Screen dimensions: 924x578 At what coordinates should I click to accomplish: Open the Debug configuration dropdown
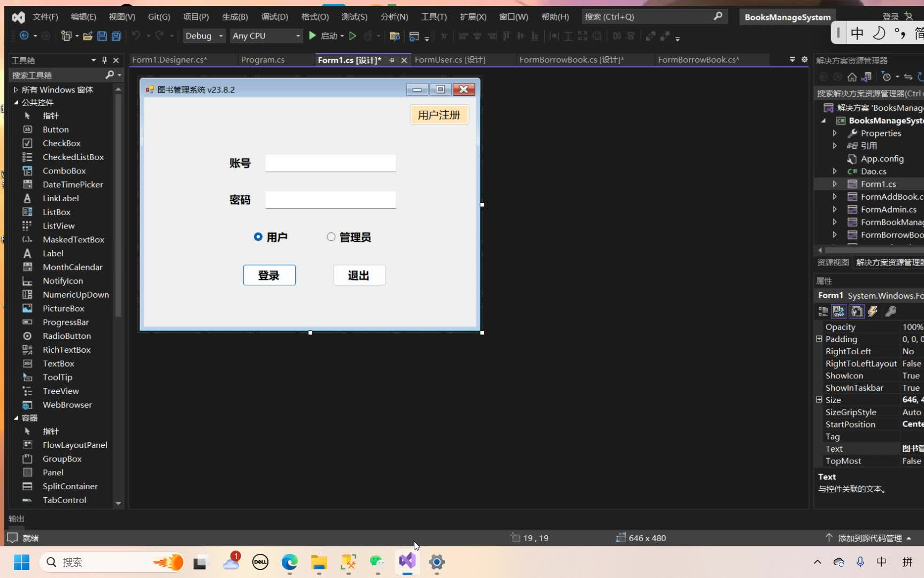203,35
